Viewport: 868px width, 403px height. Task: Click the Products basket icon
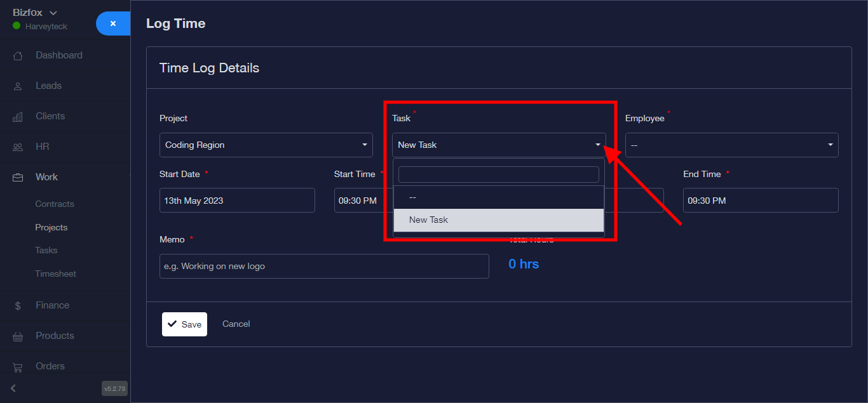pos(18,336)
